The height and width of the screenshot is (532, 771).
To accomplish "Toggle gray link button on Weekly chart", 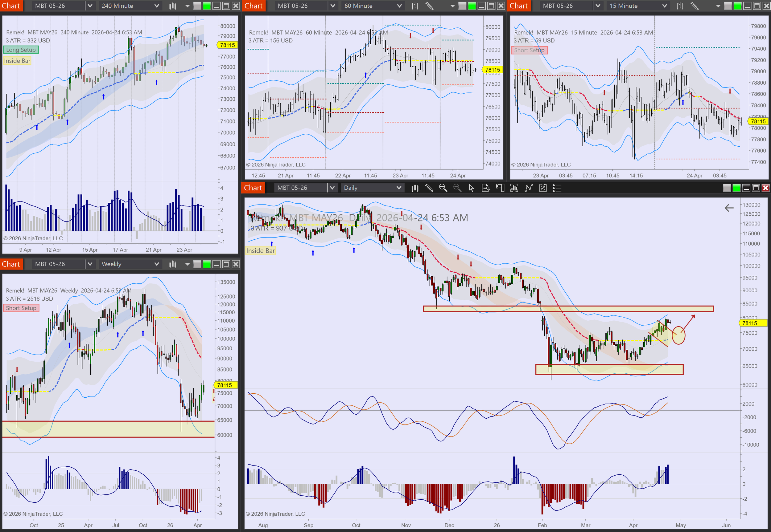I will point(197,264).
